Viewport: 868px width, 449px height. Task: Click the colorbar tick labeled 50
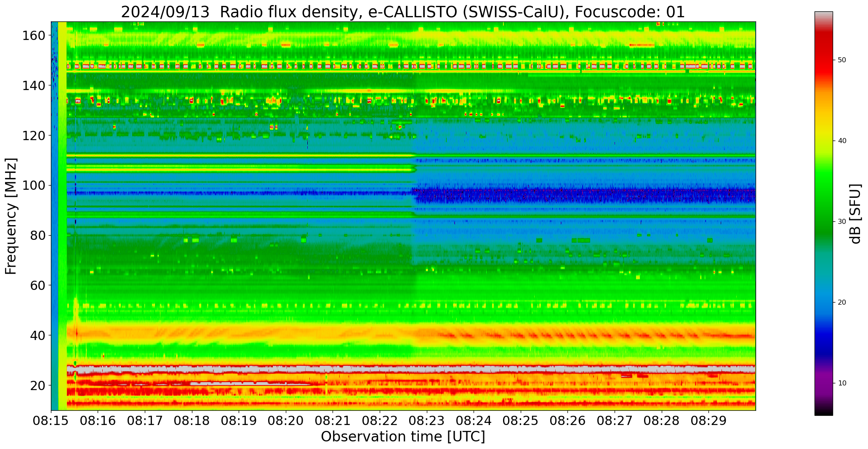pyautogui.click(x=841, y=60)
